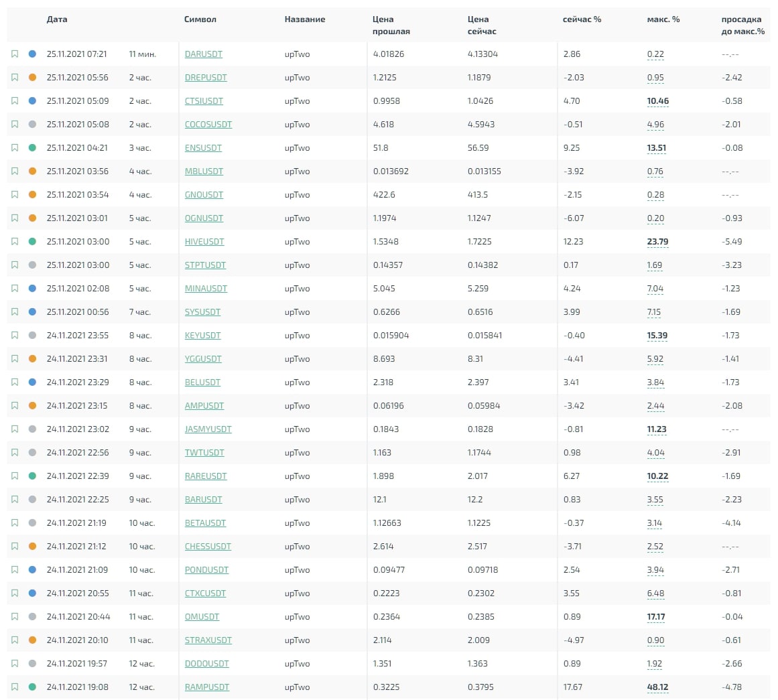The width and height of the screenshot is (778, 700).
Task: Bookmark the AMPUSDT signal
Action: point(15,406)
